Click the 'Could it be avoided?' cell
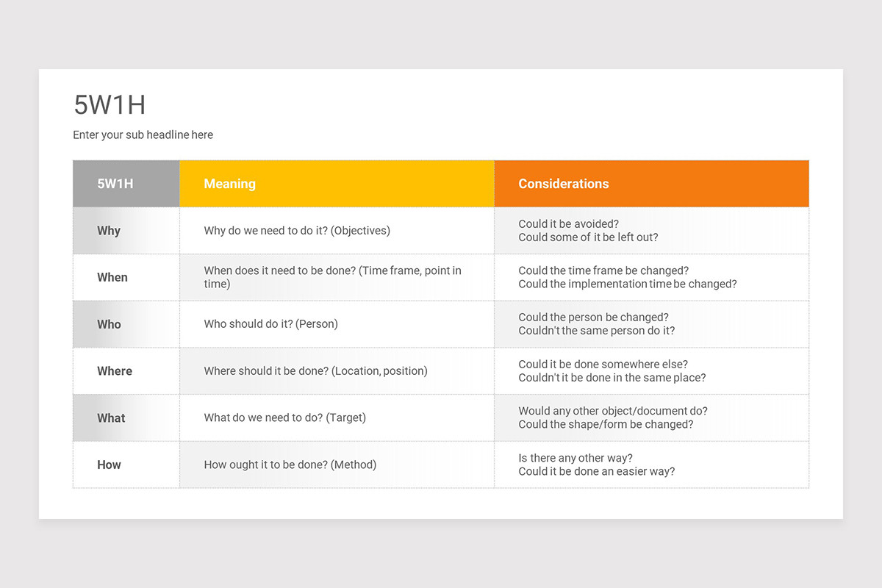The width and height of the screenshot is (882, 588). tap(652, 231)
